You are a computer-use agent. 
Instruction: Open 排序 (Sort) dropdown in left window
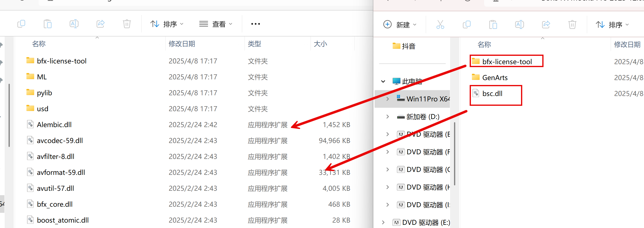point(167,24)
